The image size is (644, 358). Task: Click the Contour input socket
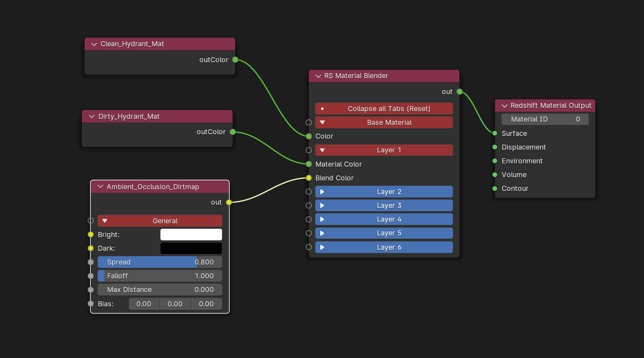[495, 189]
